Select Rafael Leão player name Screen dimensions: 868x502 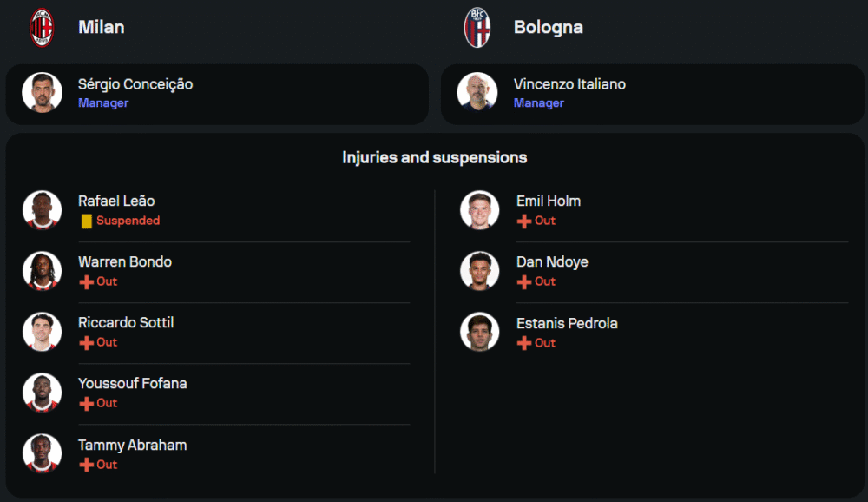coord(116,201)
